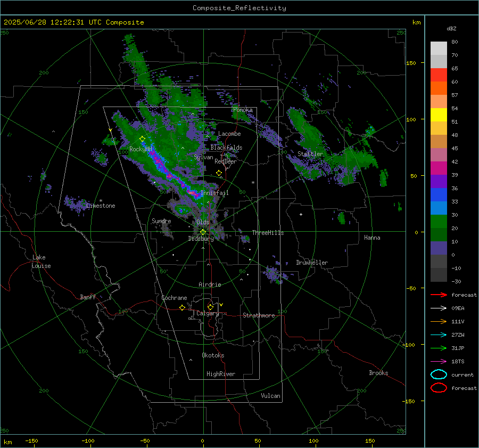Click the 0 tick on bottom axis
Screen dimensions: 479x448
point(203,441)
